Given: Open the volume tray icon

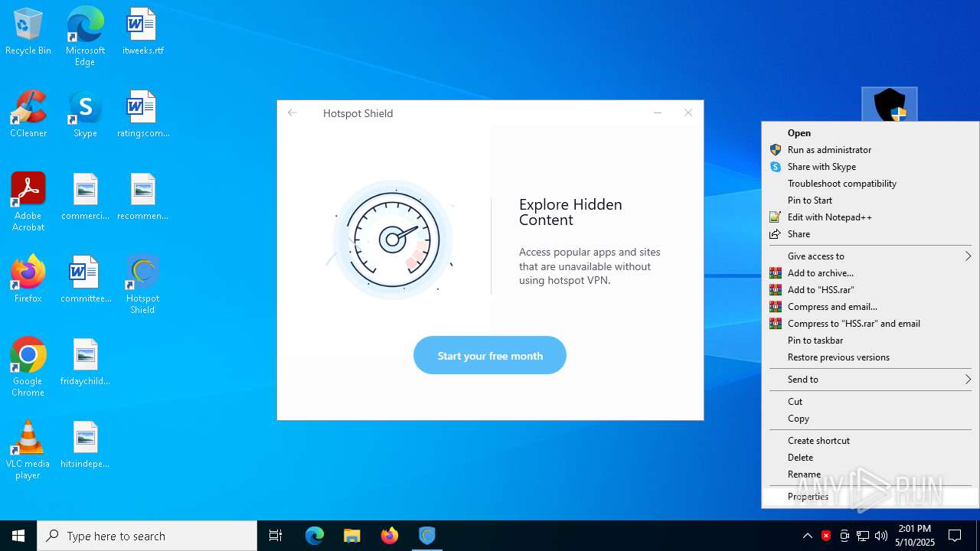Looking at the screenshot, I should pos(881,536).
